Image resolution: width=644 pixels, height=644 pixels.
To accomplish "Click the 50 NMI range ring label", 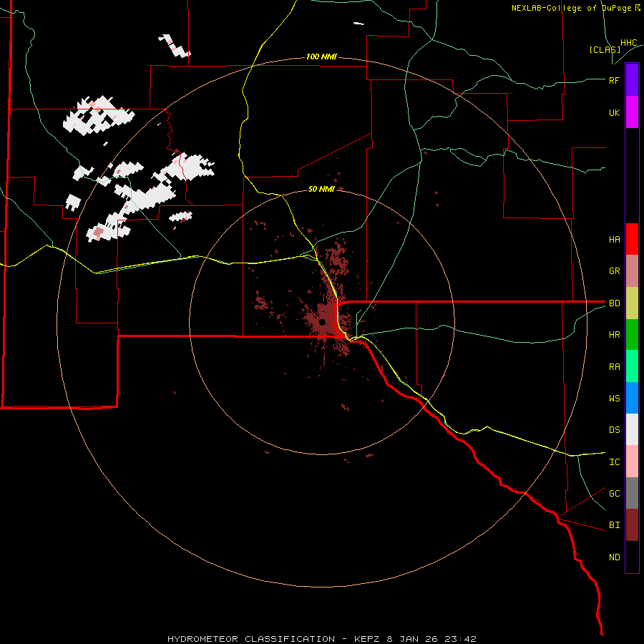I will (x=321, y=189).
